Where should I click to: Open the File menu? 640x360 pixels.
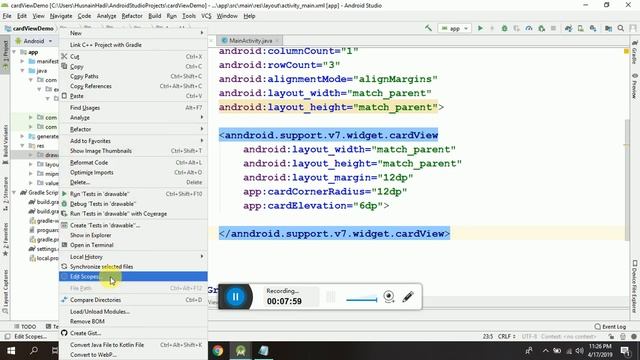click(x=7, y=16)
